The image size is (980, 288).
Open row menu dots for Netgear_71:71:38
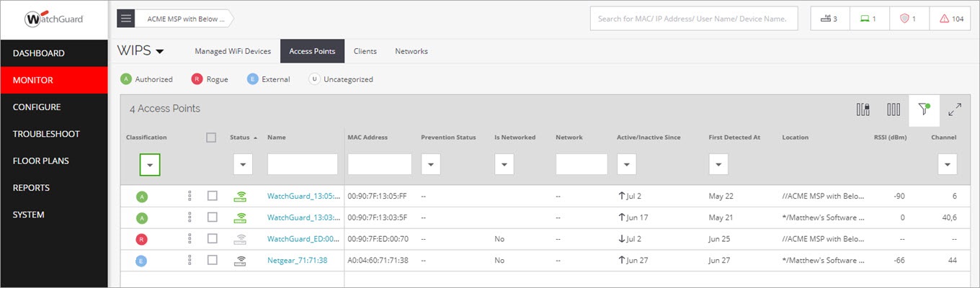click(190, 260)
